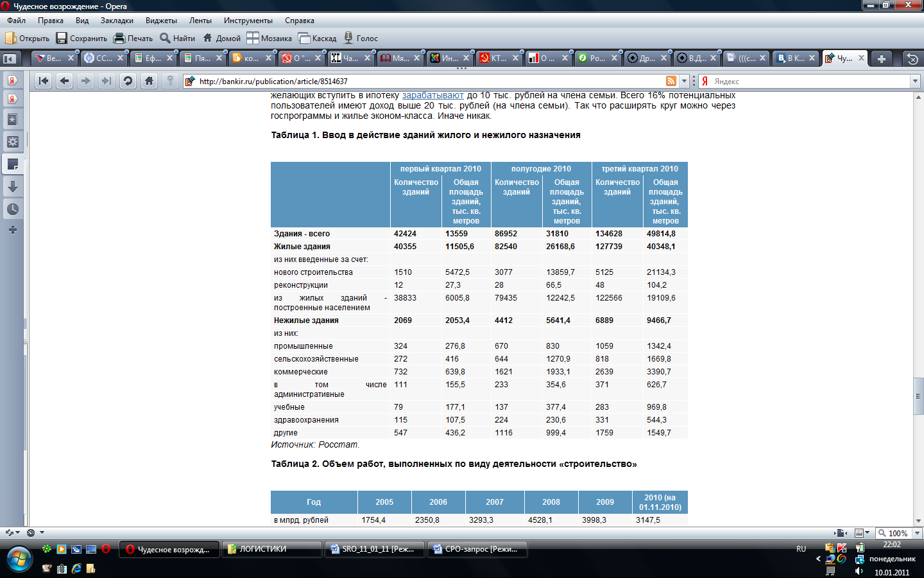This screenshot has height=578, width=924.
Task: Go back with the Back arrow button
Action: click(64, 81)
